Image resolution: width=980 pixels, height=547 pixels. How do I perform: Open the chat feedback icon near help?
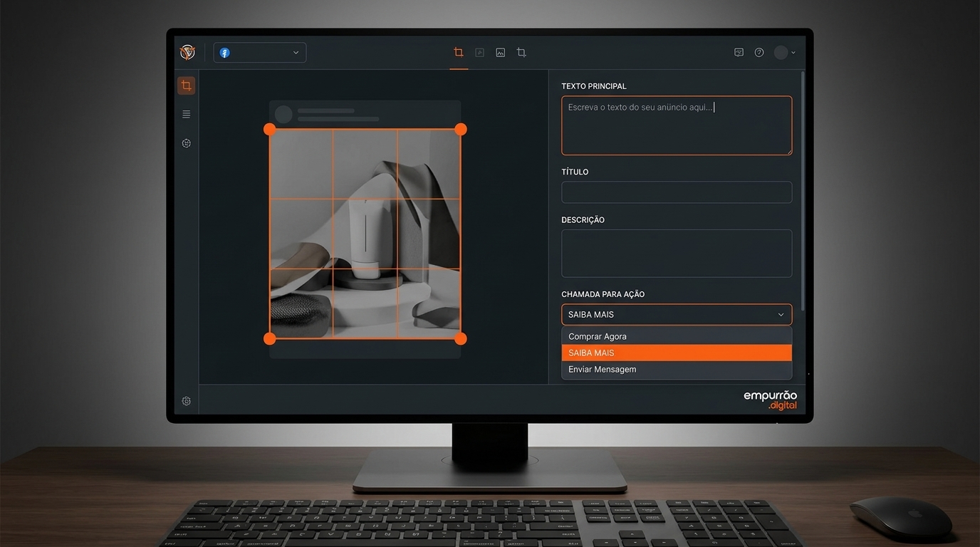(x=739, y=53)
